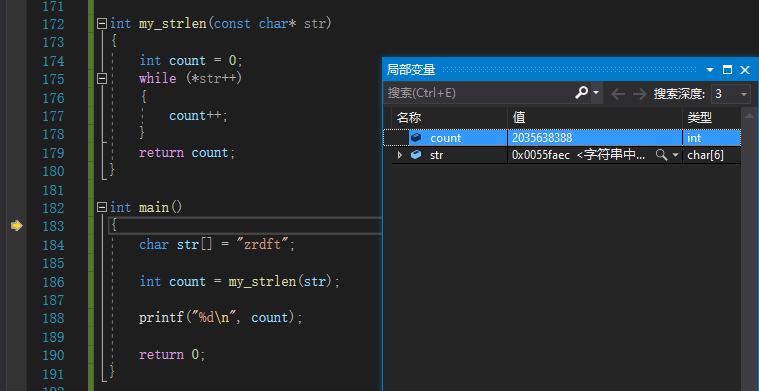Image resolution: width=759 pixels, height=391 pixels.
Task: Maximize the locals window
Action: coord(727,70)
